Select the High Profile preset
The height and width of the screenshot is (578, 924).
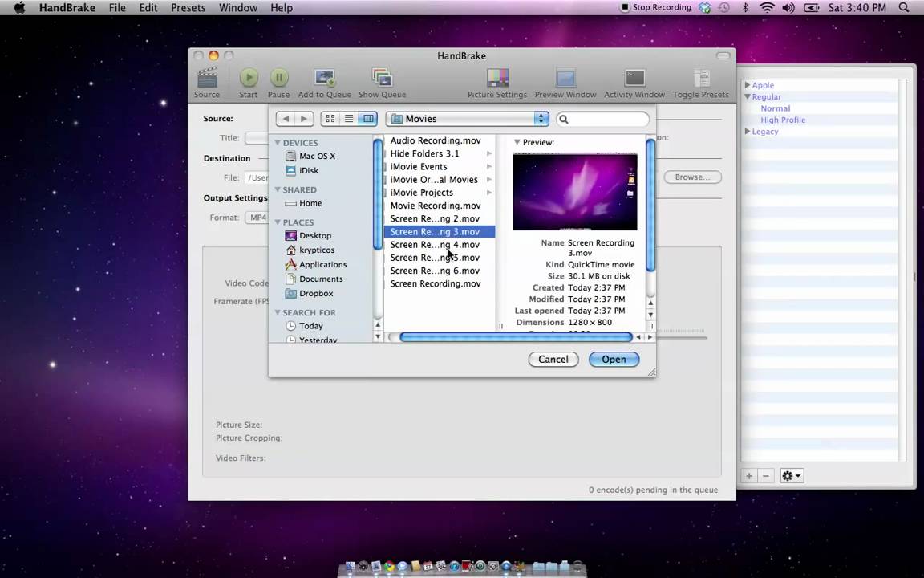[x=783, y=120]
